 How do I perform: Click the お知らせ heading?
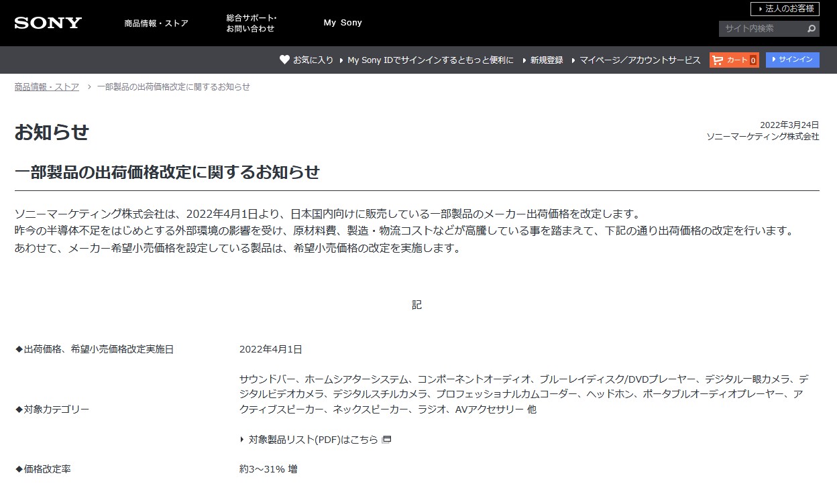click(x=52, y=132)
